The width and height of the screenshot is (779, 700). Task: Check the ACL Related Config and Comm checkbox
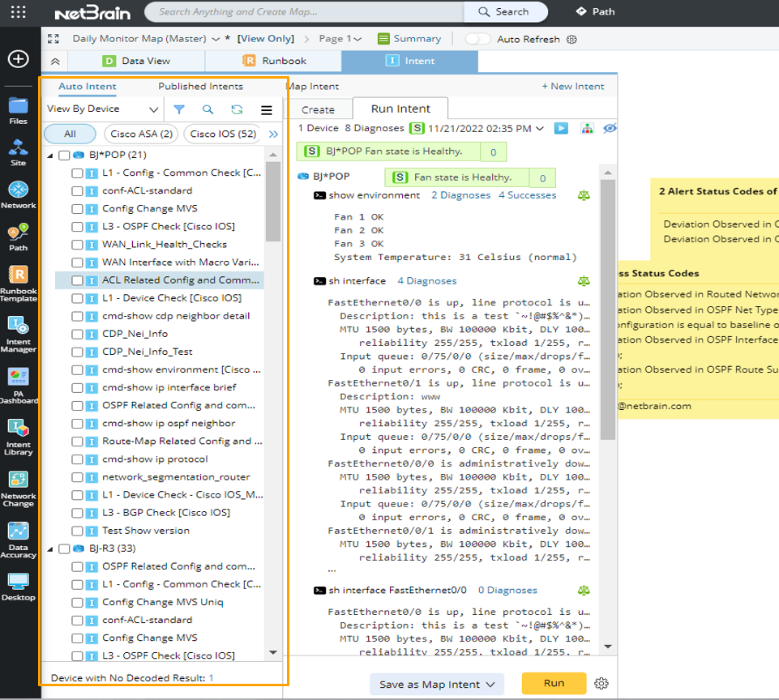coord(77,280)
